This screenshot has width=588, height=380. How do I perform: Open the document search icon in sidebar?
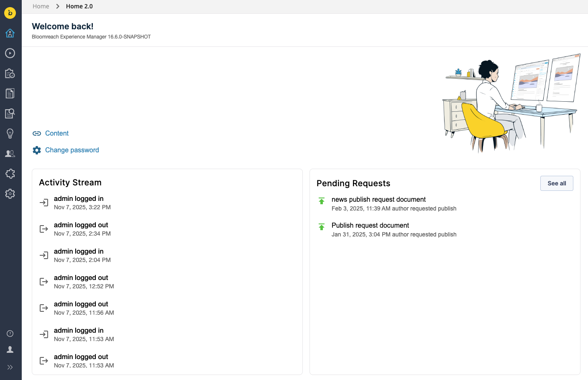tap(10, 113)
